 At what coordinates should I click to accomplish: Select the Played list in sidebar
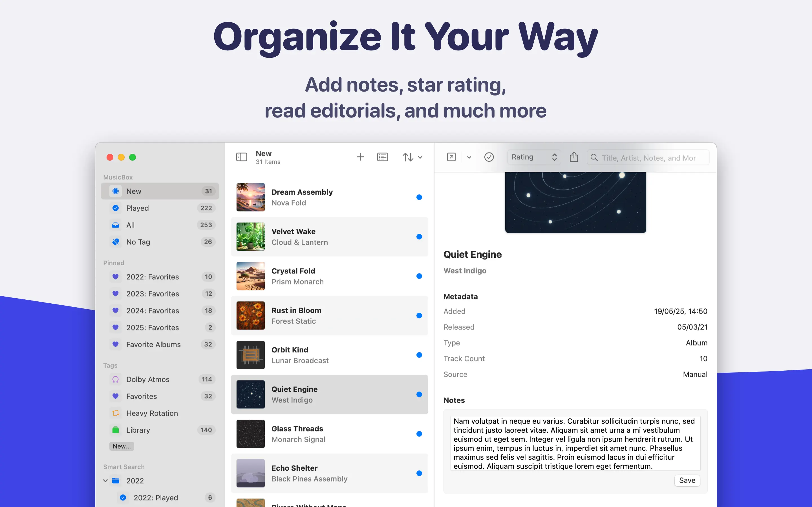pos(138,208)
